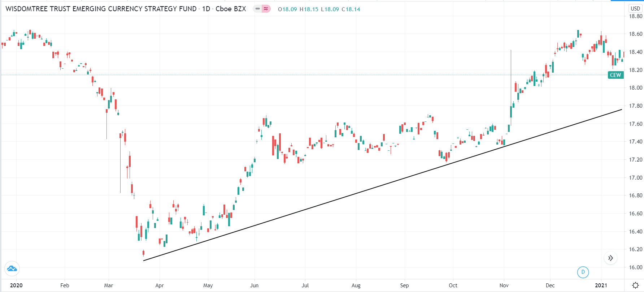Viewport: 644px width, 292px height.
Task: Click the Oct label on time axis
Action: tap(453, 285)
